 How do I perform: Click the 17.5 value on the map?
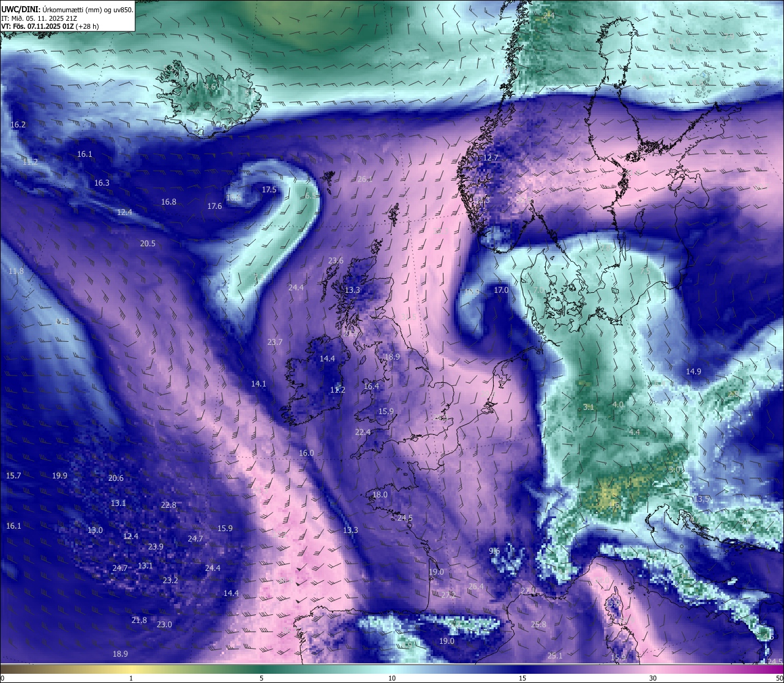click(269, 189)
